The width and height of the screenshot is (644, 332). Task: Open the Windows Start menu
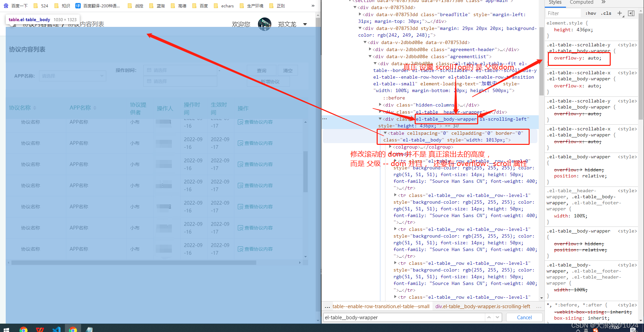coord(6,329)
